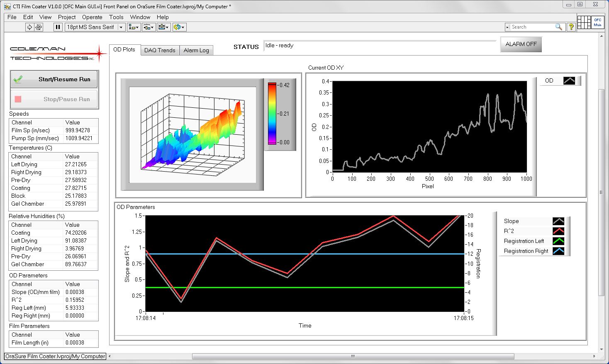Toggle the Registration Left legend swatch
Screen dimensions: 609x364
click(x=558, y=241)
